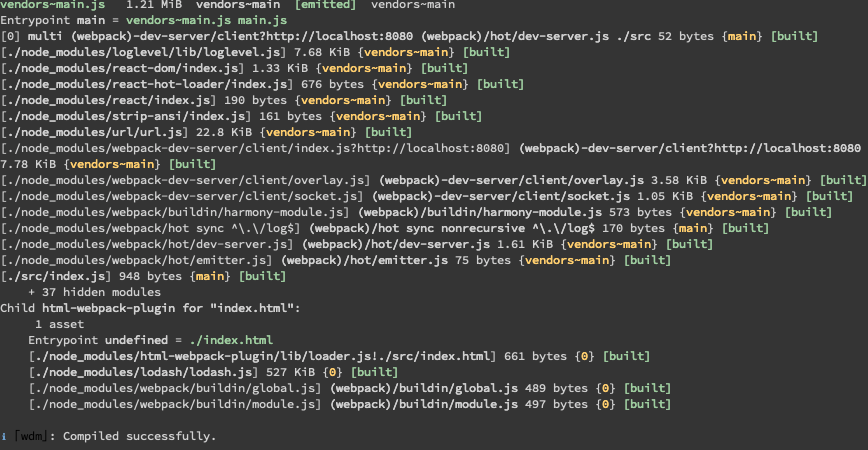Click '[./node_modules/url/url.js]' path
868x450 pixels.
(x=94, y=132)
